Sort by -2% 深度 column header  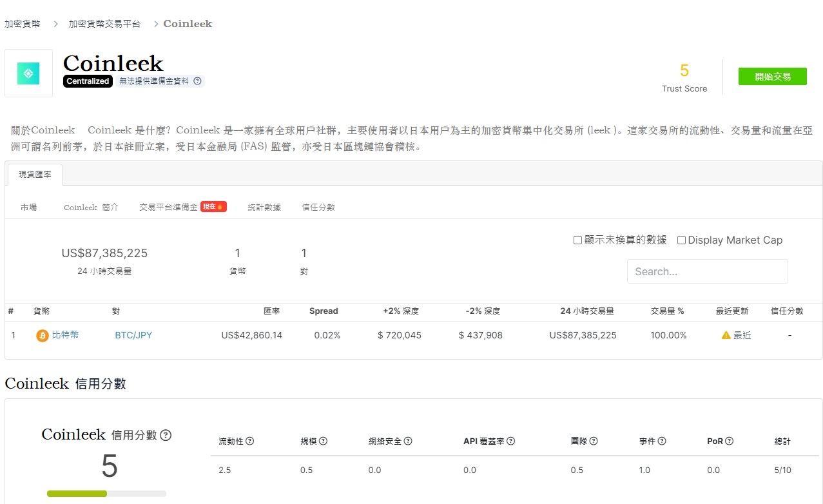tap(483, 311)
